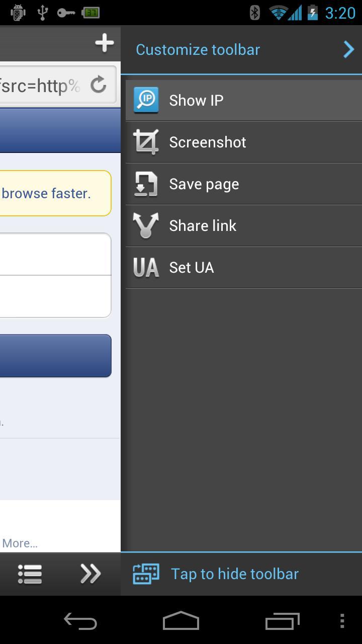
Task: Tap to hide toolbar
Action: 235,574
